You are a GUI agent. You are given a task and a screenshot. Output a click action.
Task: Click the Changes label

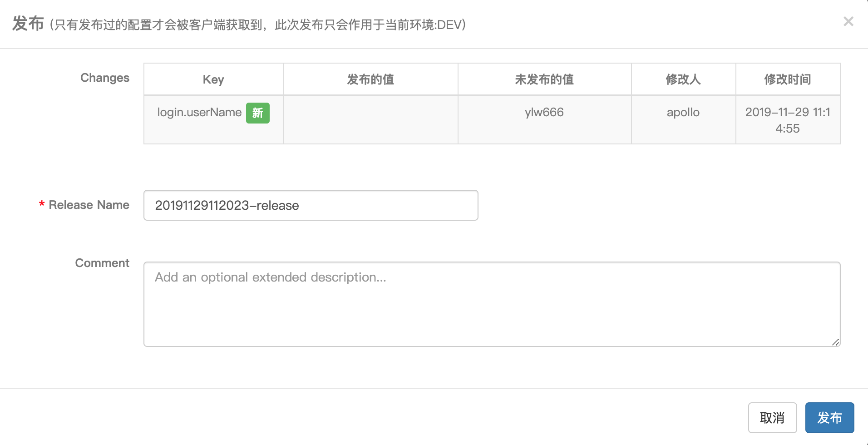[x=105, y=78]
